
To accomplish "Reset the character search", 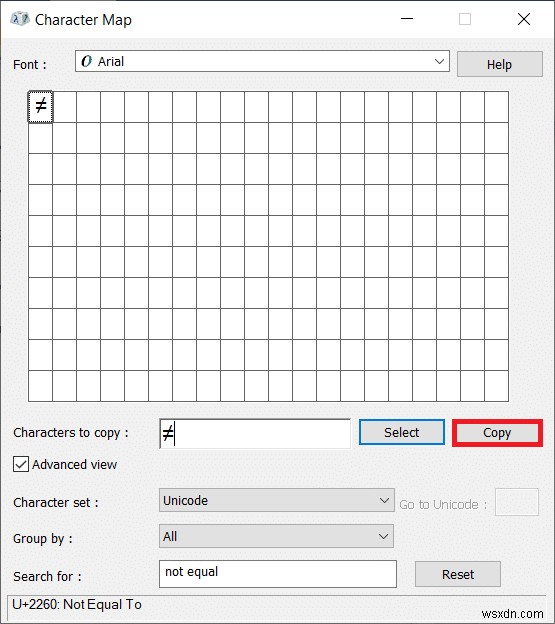I will (458, 574).
